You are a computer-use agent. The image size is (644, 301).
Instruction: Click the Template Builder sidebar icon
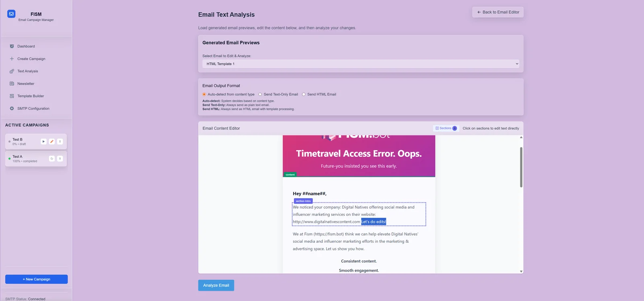pos(12,96)
